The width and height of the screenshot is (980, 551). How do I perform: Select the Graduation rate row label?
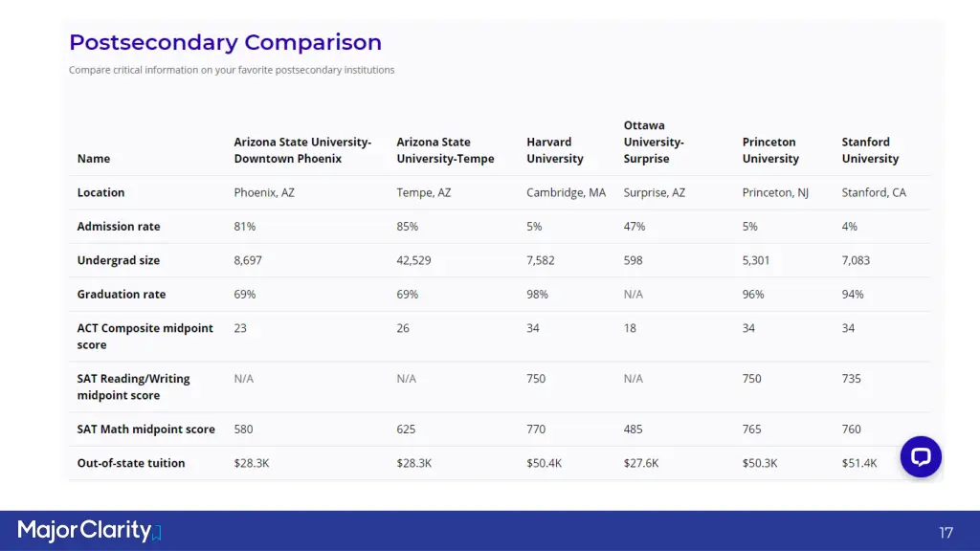pyautogui.click(x=122, y=295)
